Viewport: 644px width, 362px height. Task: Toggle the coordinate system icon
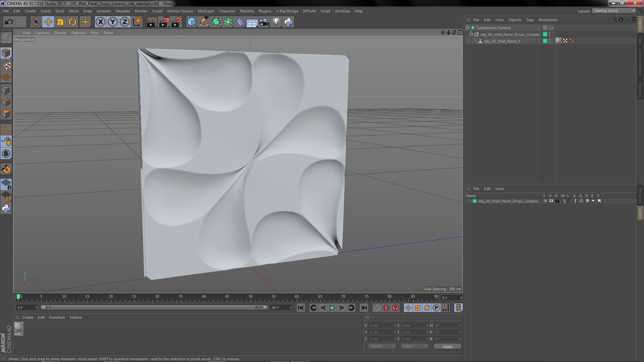pyautogui.click(x=137, y=22)
